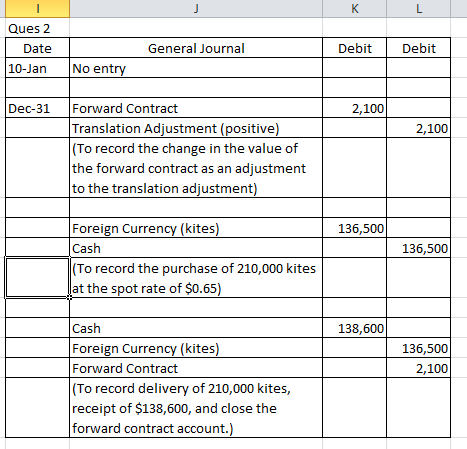Click the 'Debit' header in column K
This screenshot has width=467, height=449.
pos(355,48)
